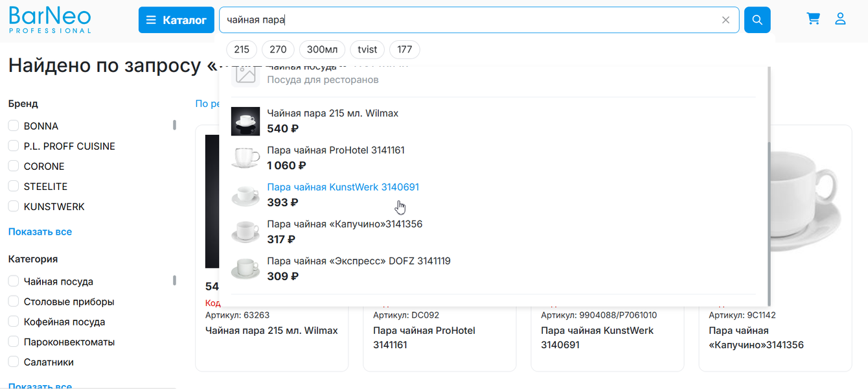This screenshot has width=868, height=389.
Task: Enable the CORONE brand filter
Action: [x=13, y=166]
